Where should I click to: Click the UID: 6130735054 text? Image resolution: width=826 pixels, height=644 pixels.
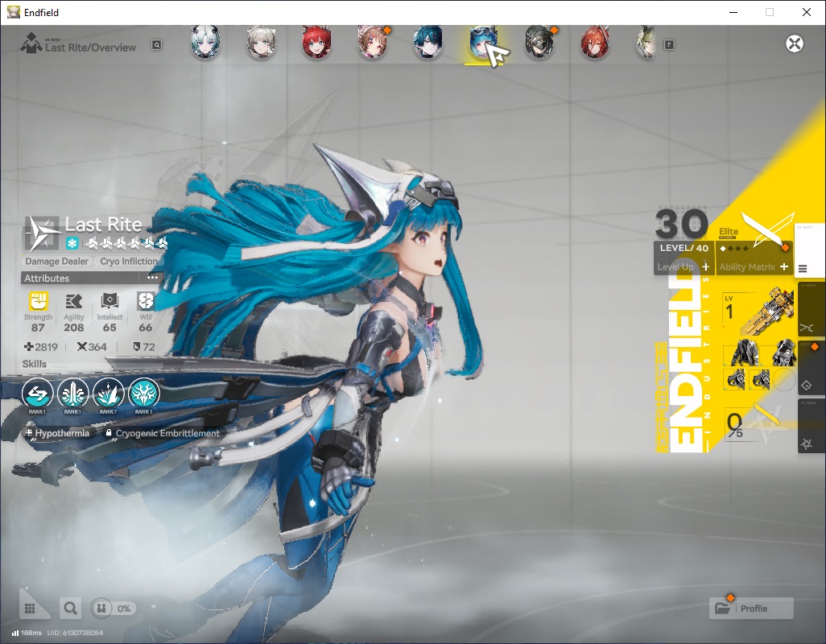coord(75,633)
